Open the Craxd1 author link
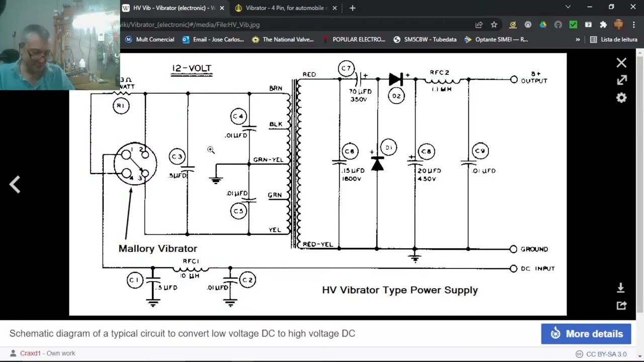The image size is (644, 362). [x=30, y=353]
